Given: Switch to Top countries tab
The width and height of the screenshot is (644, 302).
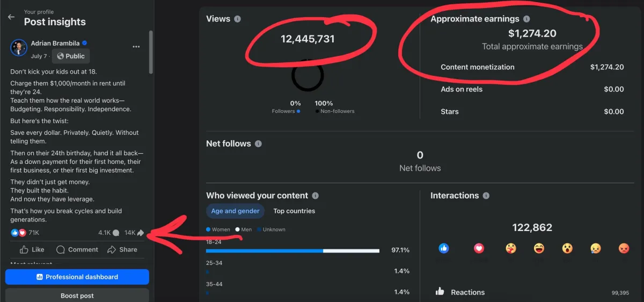Looking at the screenshot, I should tap(294, 211).
